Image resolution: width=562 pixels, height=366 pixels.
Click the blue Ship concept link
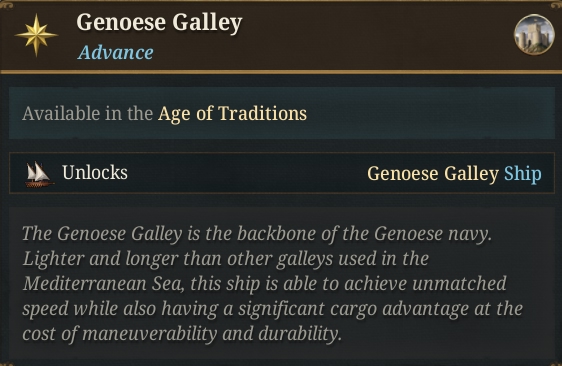click(x=523, y=174)
